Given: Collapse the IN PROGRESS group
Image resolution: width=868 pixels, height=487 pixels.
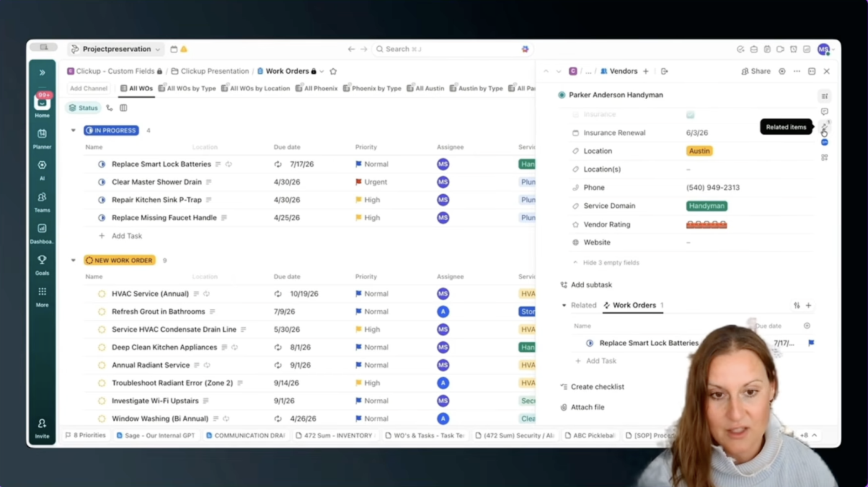Looking at the screenshot, I should [73, 130].
